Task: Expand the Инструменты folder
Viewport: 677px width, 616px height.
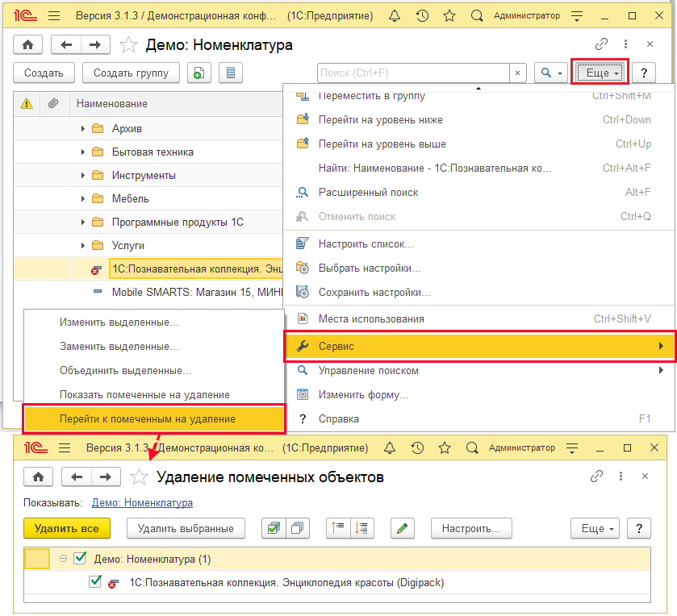Action: coord(82,175)
